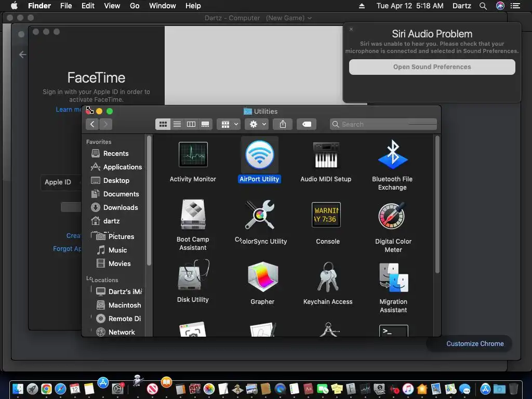Go back in the Utilities window

(x=92, y=124)
